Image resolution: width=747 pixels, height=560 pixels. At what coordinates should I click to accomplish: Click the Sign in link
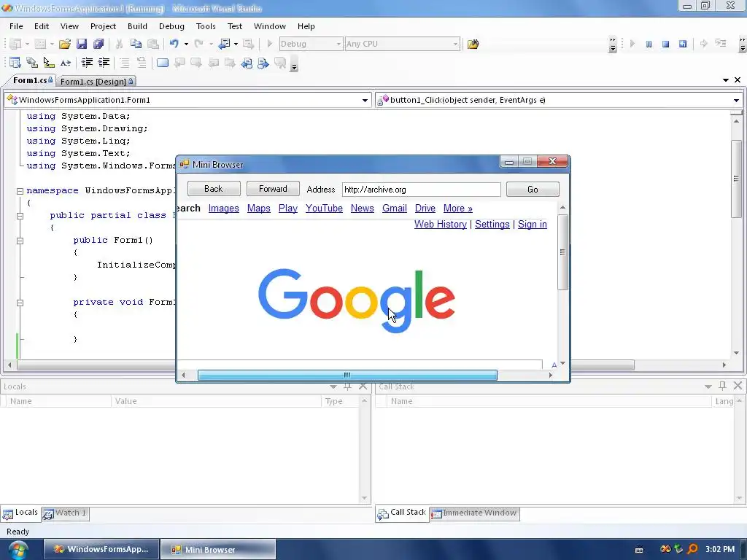point(532,225)
